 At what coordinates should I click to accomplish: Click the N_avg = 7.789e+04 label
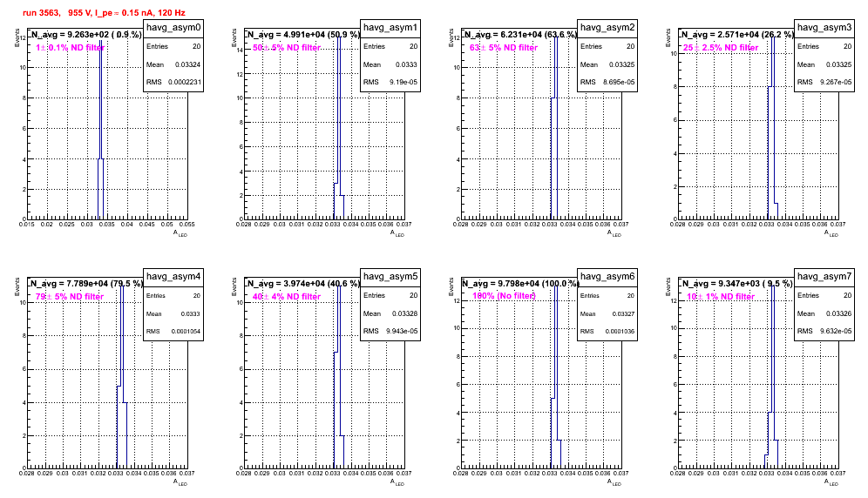[x=86, y=284]
